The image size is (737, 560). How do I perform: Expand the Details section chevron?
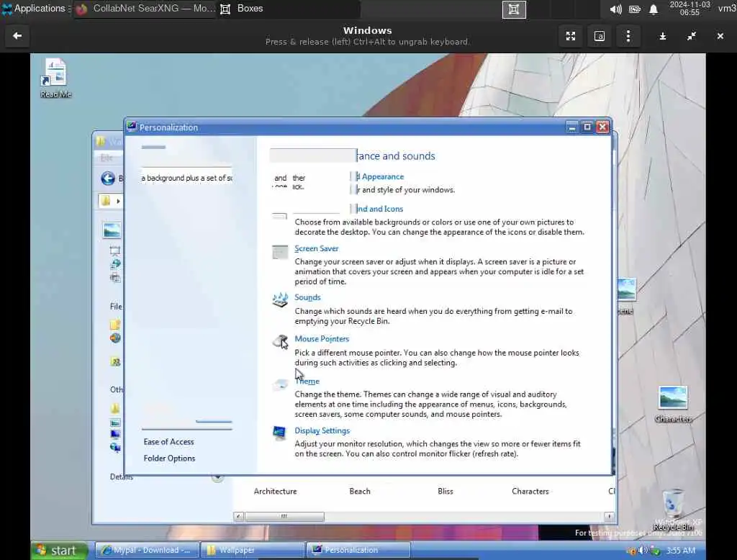click(x=217, y=478)
